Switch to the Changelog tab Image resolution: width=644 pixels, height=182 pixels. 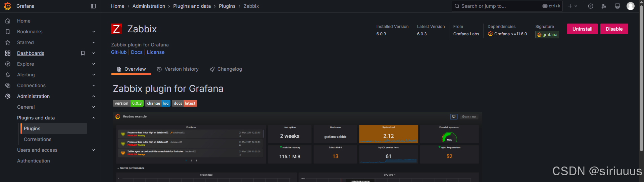(226, 69)
